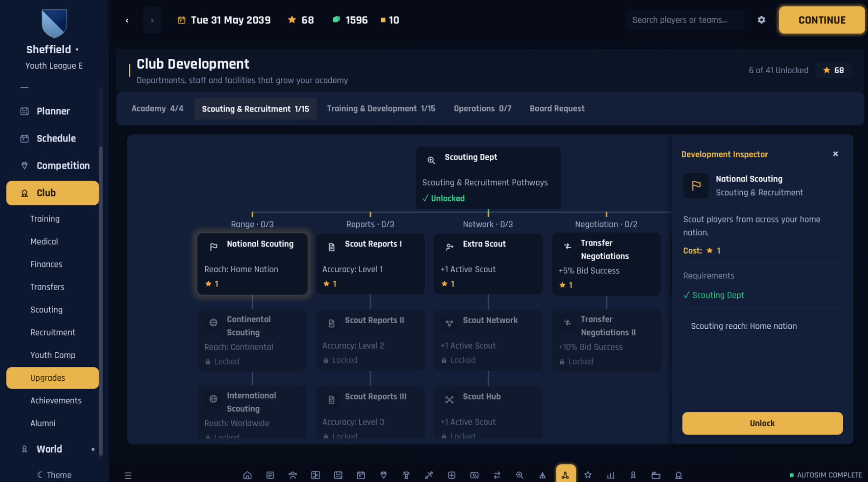The image size is (868, 482).
Task: Click the tent youth camp icon in the bottom toolbar
Action: click(x=542, y=475)
